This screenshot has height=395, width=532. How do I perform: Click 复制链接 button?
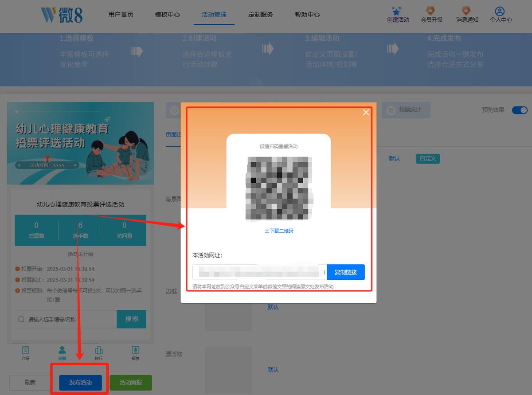pyautogui.click(x=346, y=272)
